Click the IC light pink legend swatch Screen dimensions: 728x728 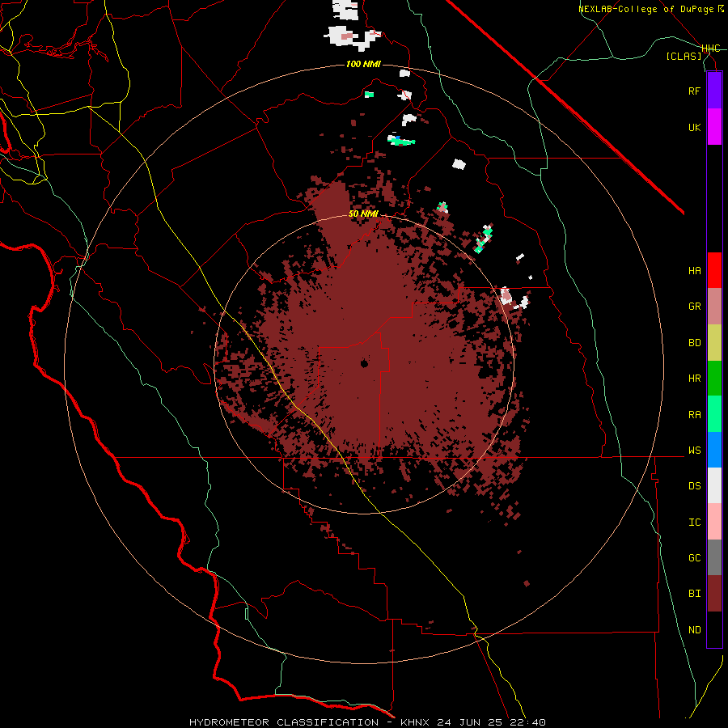pyautogui.click(x=714, y=522)
